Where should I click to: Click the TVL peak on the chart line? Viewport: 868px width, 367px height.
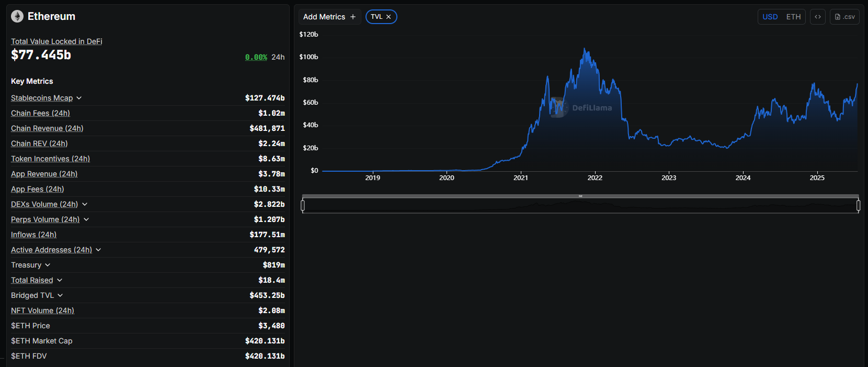pos(585,49)
